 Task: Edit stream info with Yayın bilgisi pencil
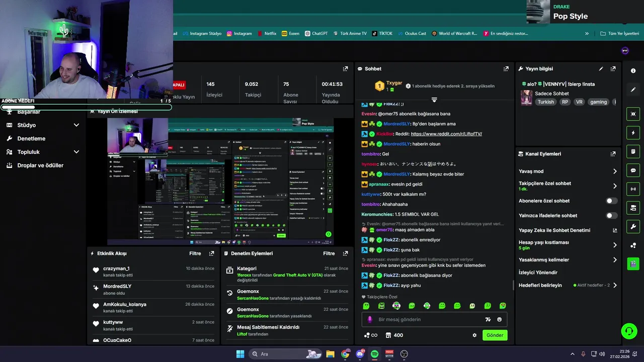pyautogui.click(x=601, y=69)
